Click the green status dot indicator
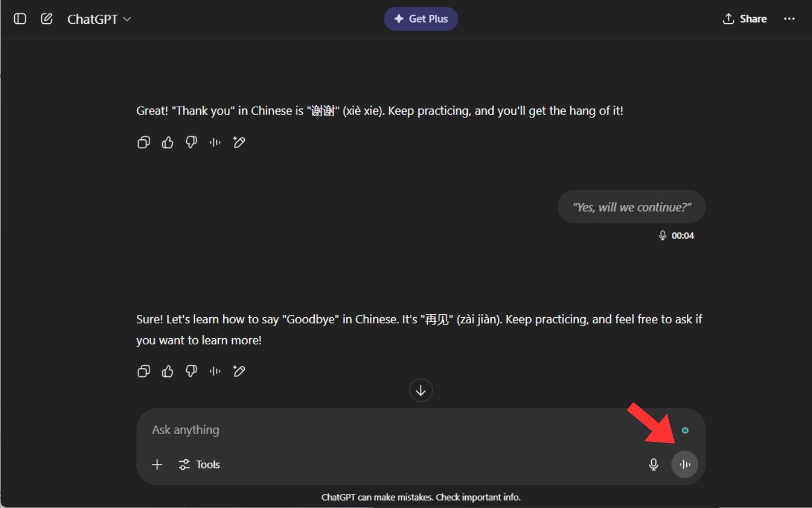This screenshot has width=812, height=508. click(685, 430)
